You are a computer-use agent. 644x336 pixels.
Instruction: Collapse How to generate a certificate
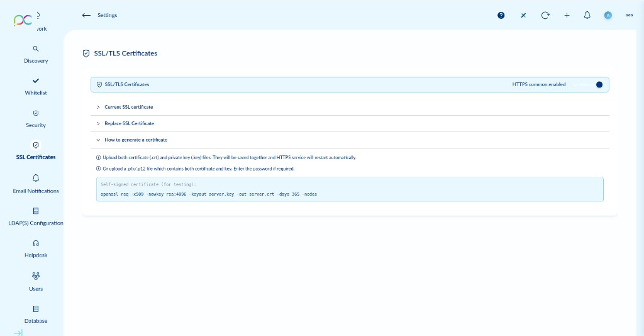[x=350, y=140]
